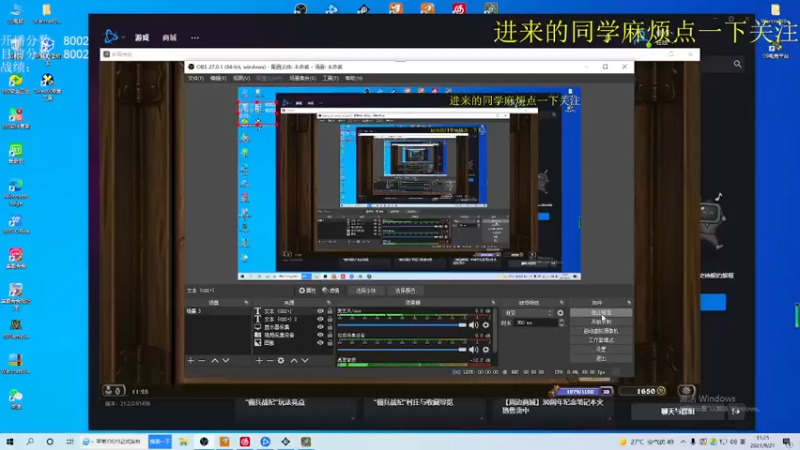Image resolution: width=800 pixels, height=450 pixels.
Task: Open the OBS Edit menu
Action: (218, 78)
